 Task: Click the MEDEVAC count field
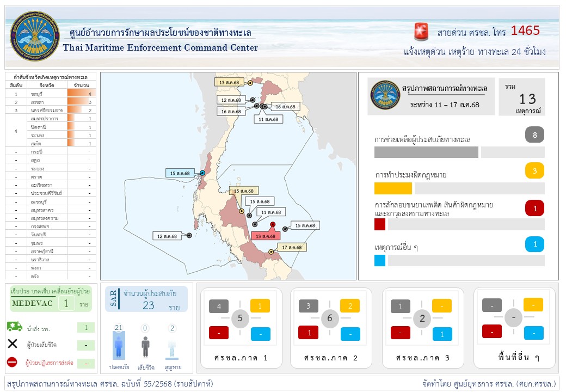coord(66,303)
